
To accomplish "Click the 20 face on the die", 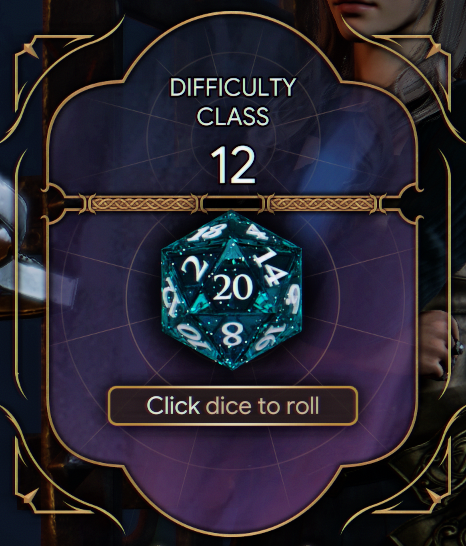I will 233,288.
